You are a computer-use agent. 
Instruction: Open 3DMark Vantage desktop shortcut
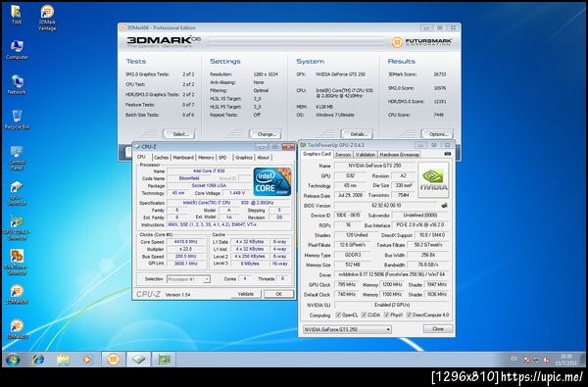click(x=47, y=18)
